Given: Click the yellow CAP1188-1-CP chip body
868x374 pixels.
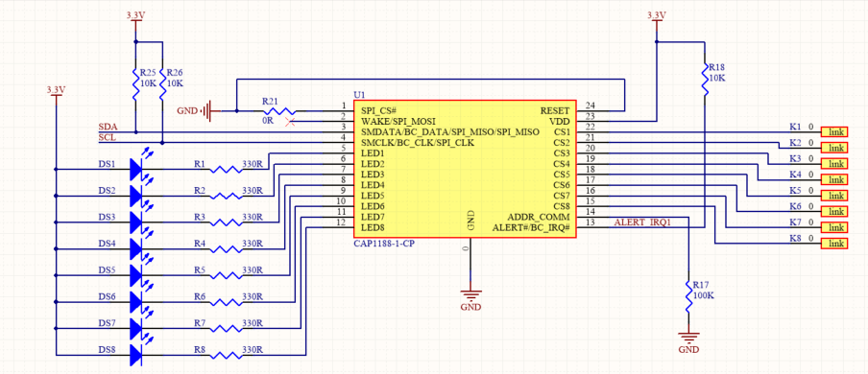Looking at the screenshot, I should coord(466,170).
